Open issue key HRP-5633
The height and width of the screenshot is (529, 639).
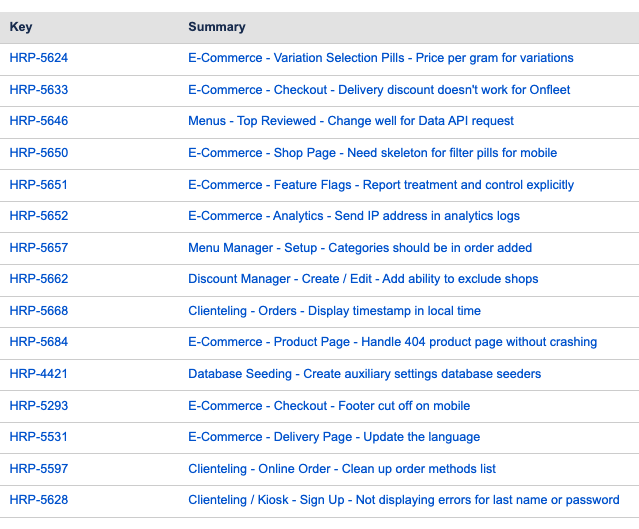click(x=39, y=90)
